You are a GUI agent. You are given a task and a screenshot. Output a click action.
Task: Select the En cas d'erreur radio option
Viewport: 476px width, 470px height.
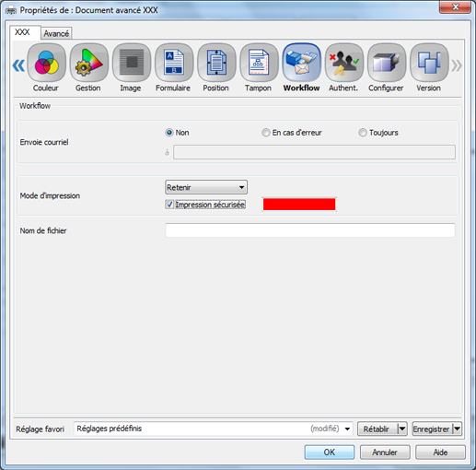tap(265, 133)
